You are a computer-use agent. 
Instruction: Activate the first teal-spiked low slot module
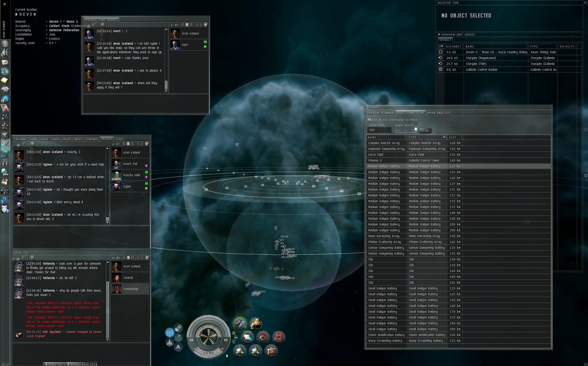point(240,351)
